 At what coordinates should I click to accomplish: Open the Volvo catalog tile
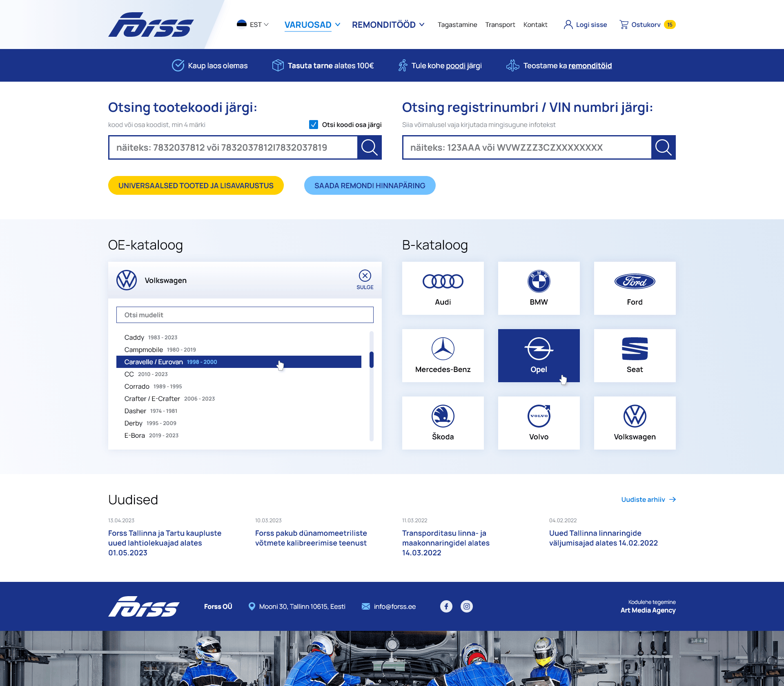[539, 423]
